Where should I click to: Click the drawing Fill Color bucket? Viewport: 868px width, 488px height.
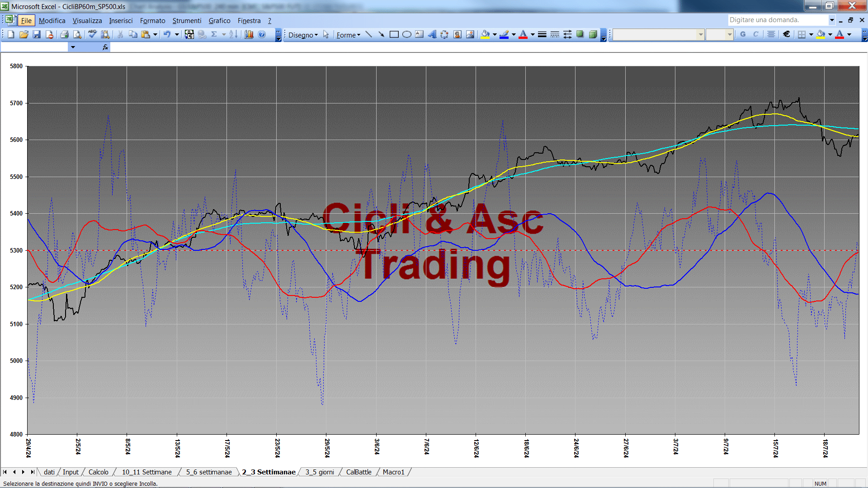[x=485, y=34]
